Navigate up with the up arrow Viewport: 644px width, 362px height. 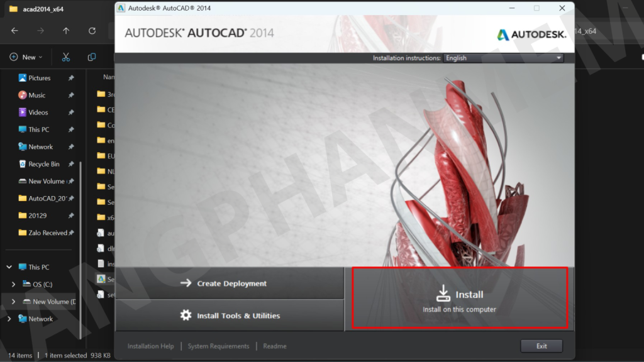(x=66, y=31)
